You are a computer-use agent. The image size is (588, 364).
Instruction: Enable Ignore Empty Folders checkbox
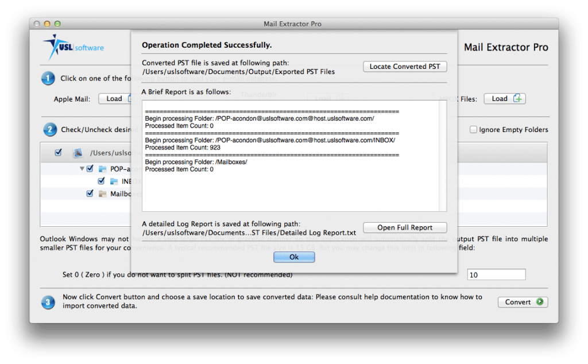tap(474, 130)
